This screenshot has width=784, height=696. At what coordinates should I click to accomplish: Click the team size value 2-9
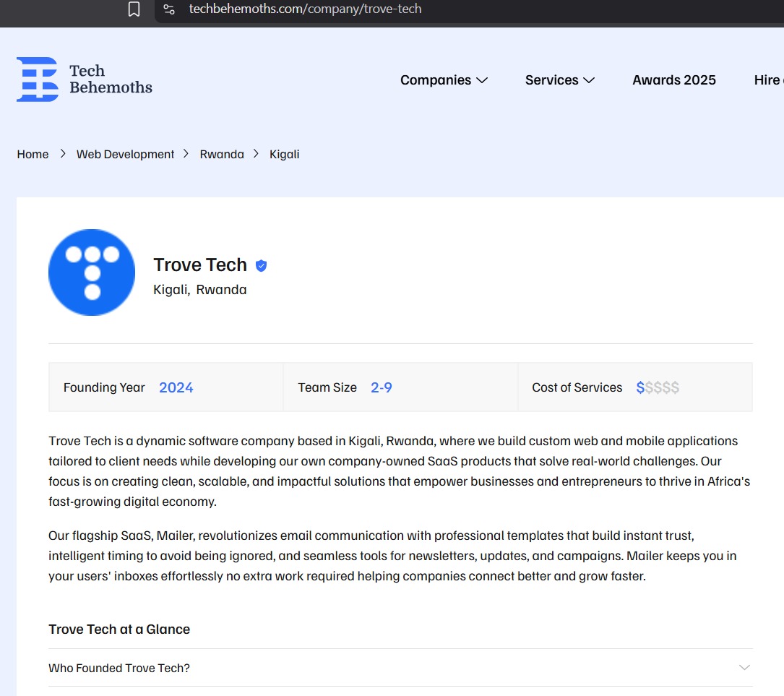[x=381, y=387]
